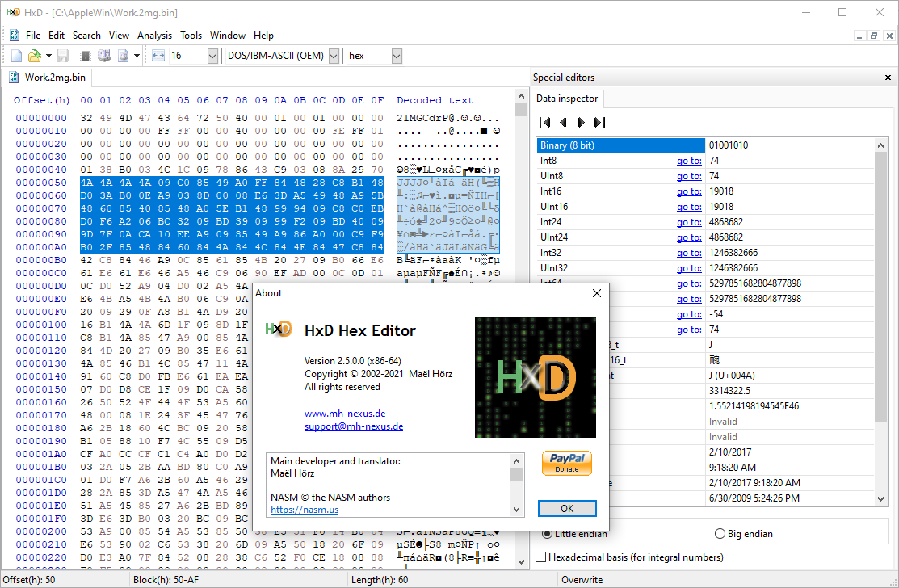This screenshot has height=588, width=899.
Task: Go to previous byte in Data inspector
Action: [564, 122]
